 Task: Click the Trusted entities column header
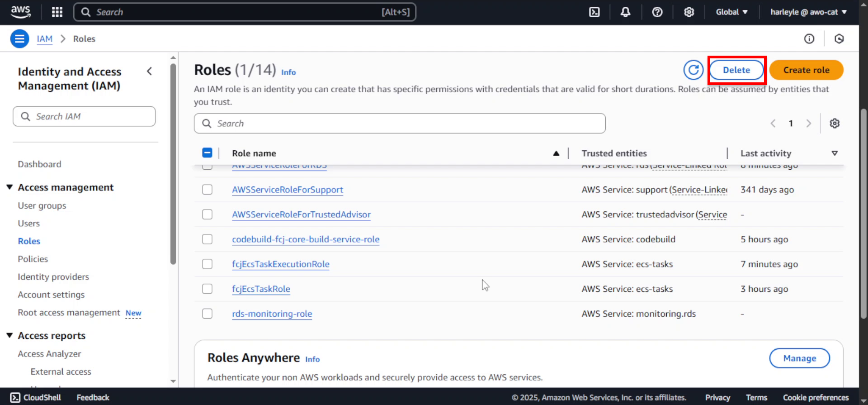click(x=614, y=153)
